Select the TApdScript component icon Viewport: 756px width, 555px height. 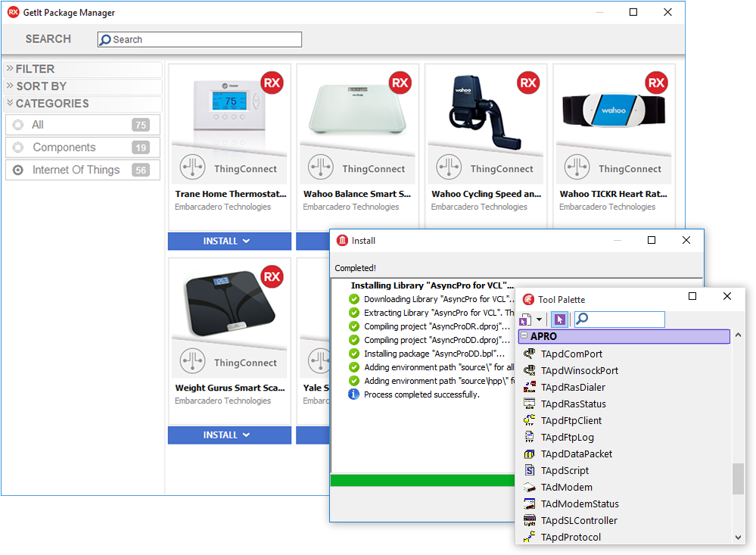[x=529, y=470]
